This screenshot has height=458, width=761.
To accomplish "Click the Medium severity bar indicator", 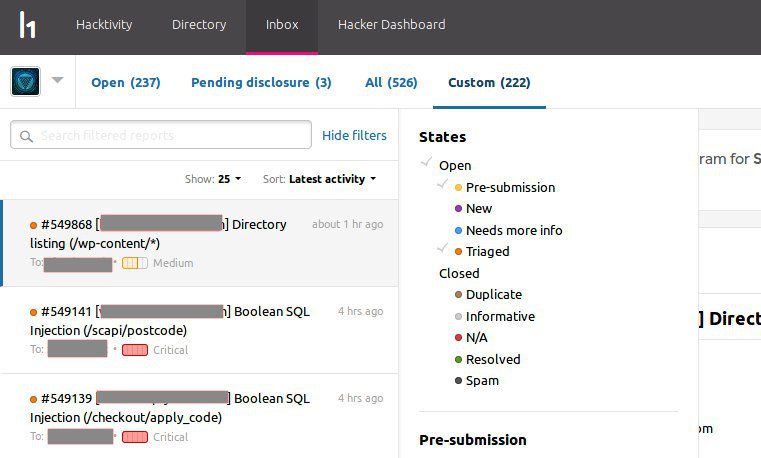I will click(135, 263).
